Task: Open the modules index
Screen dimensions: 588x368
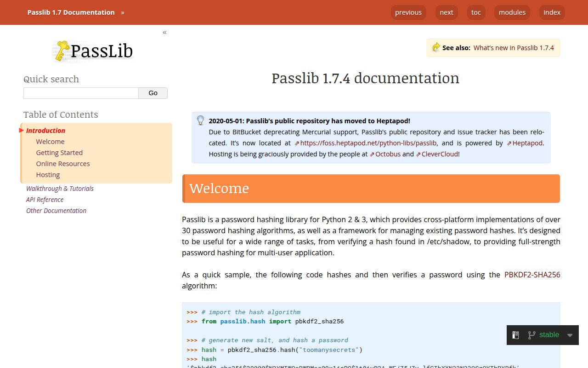Action: click(512, 12)
